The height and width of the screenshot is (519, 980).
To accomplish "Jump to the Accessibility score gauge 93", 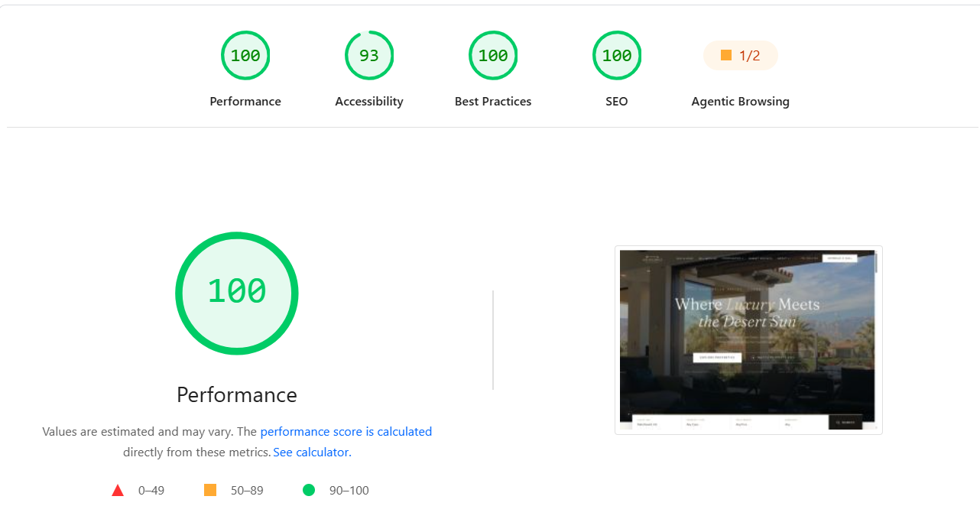I will (369, 55).
